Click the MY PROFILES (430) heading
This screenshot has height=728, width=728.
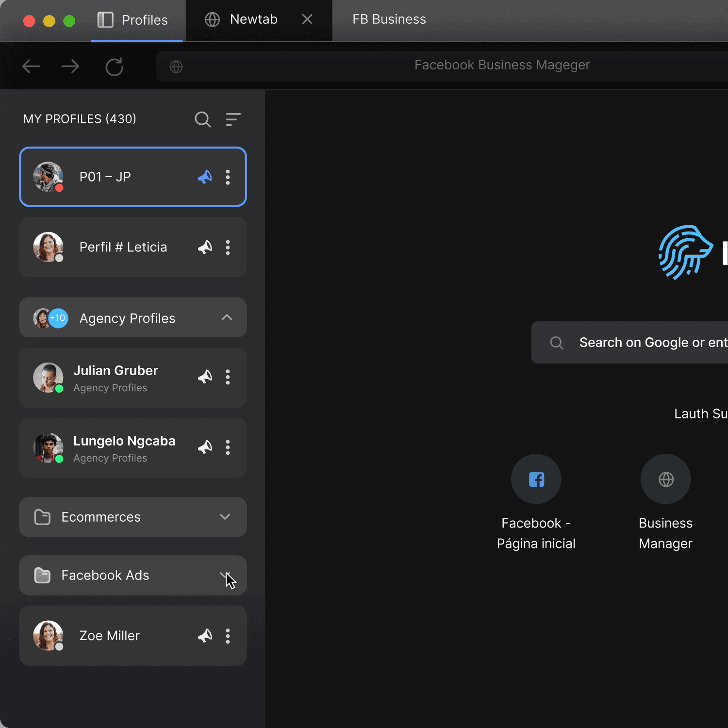(80, 119)
